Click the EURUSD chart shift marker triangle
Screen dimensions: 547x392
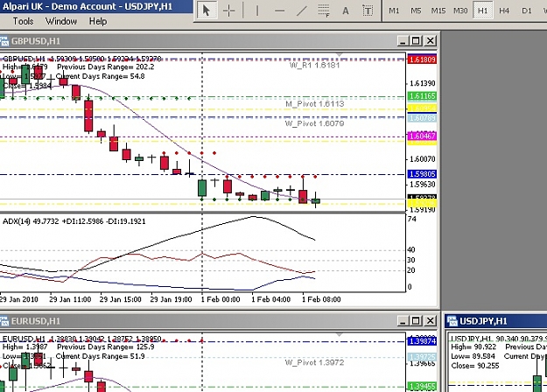coord(339,335)
